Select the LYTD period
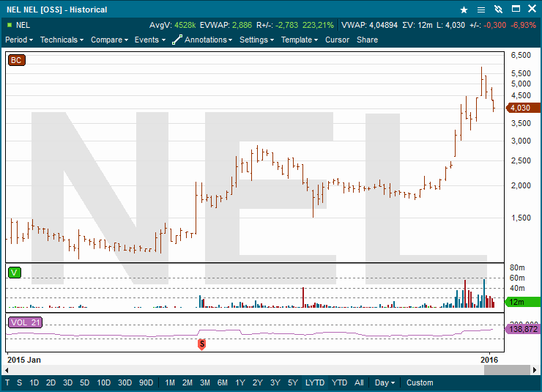 (x=315, y=382)
